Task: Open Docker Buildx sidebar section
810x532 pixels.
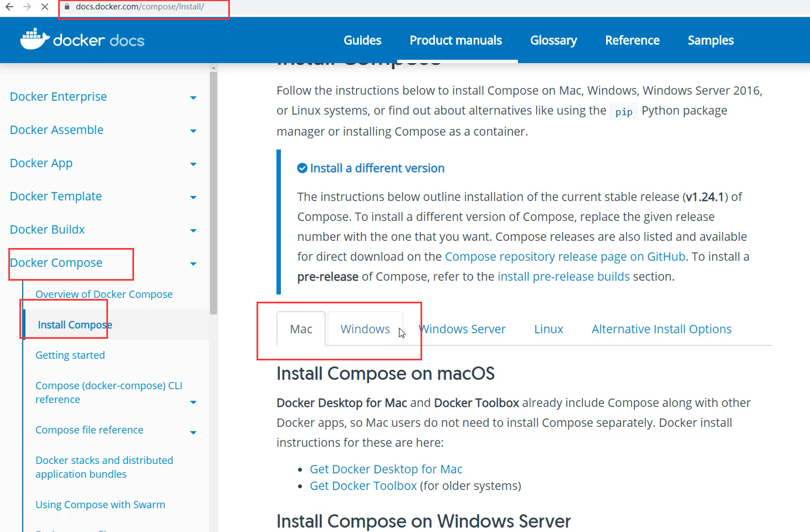Action: click(x=47, y=229)
